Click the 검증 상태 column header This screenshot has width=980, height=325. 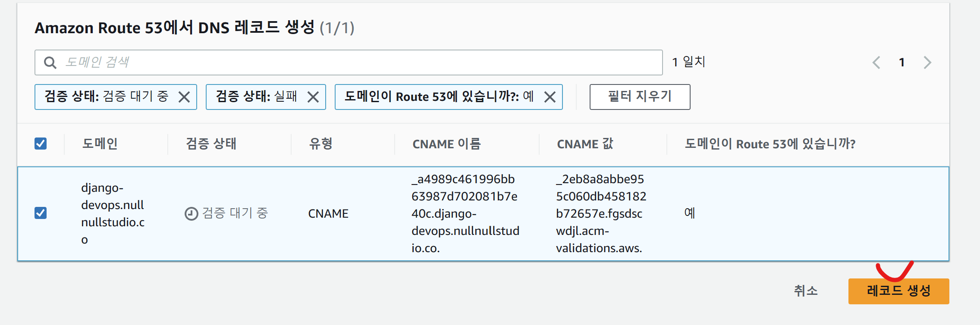pos(211,144)
